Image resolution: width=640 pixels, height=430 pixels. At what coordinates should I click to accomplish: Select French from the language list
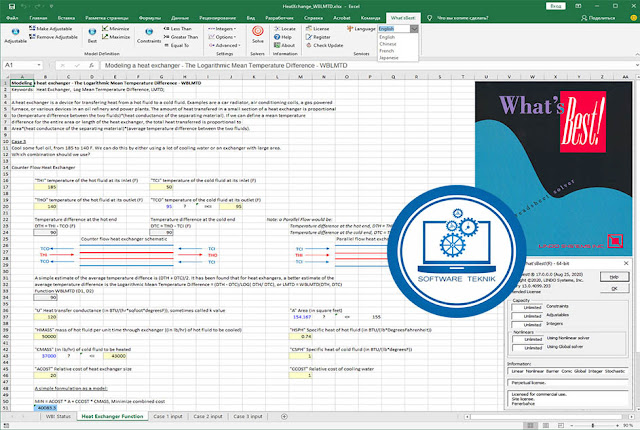click(x=387, y=51)
